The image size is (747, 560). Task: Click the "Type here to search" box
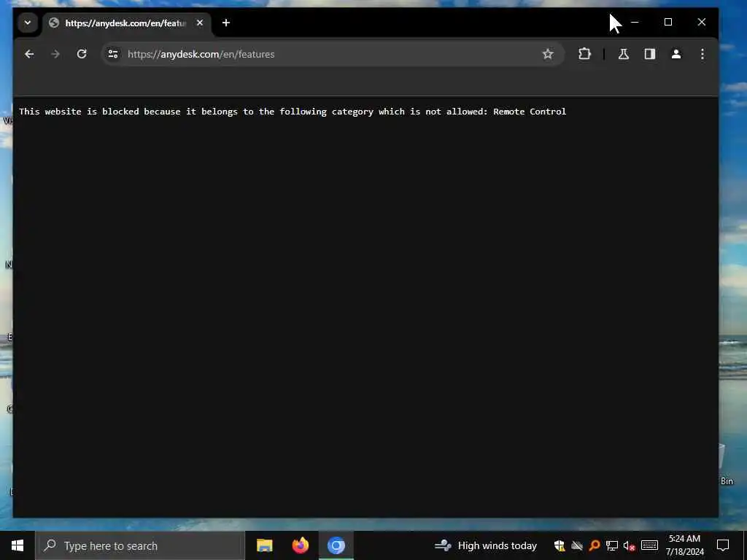point(140,545)
